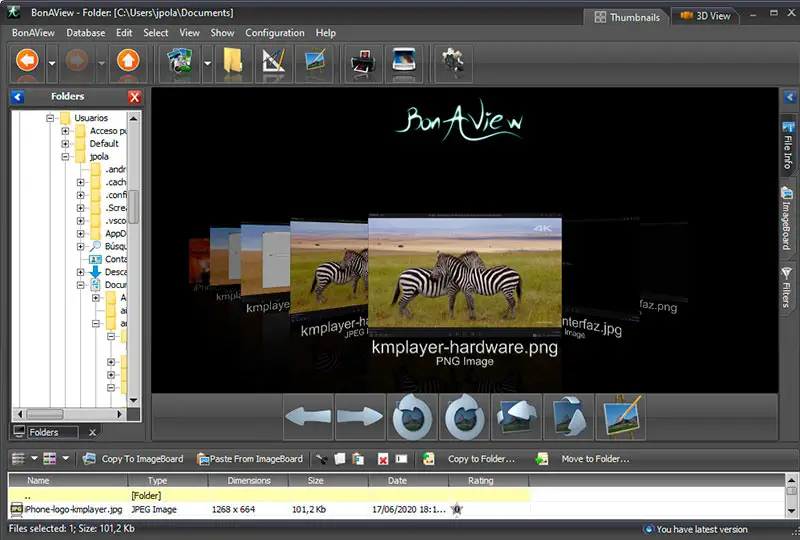
Task: Rotate image using first circular arrow button
Action: [412, 417]
